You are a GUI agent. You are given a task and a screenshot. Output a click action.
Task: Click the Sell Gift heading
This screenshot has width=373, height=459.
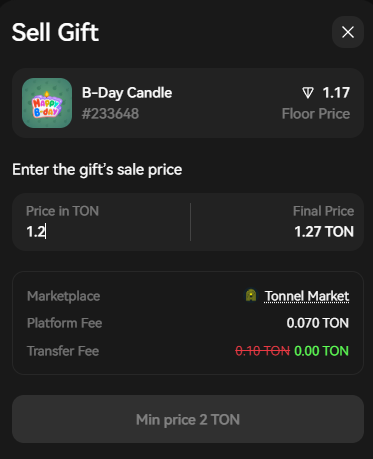tap(55, 32)
